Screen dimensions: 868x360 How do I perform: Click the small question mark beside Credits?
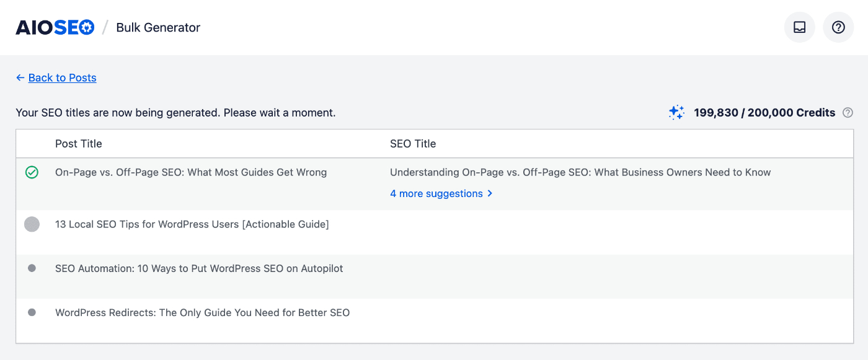(x=848, y=113)
